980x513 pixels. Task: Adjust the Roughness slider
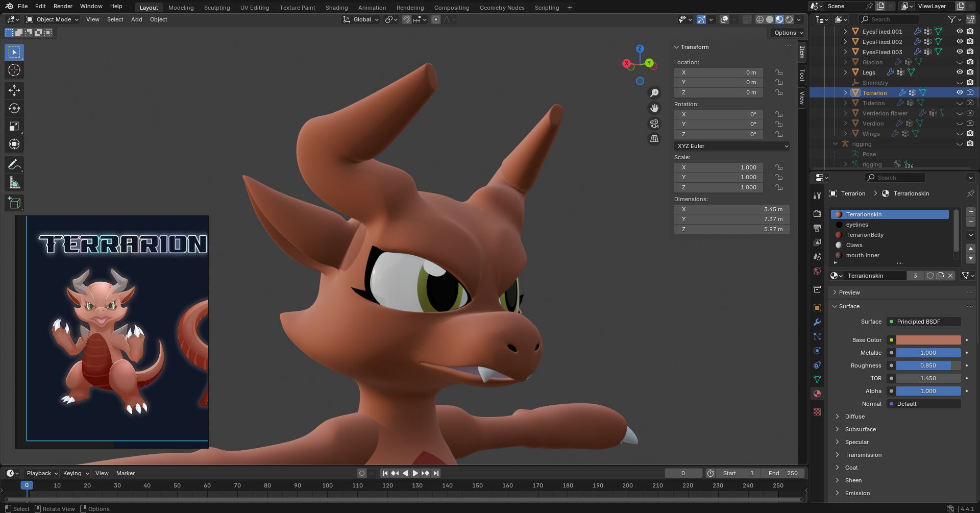[928, 365]
